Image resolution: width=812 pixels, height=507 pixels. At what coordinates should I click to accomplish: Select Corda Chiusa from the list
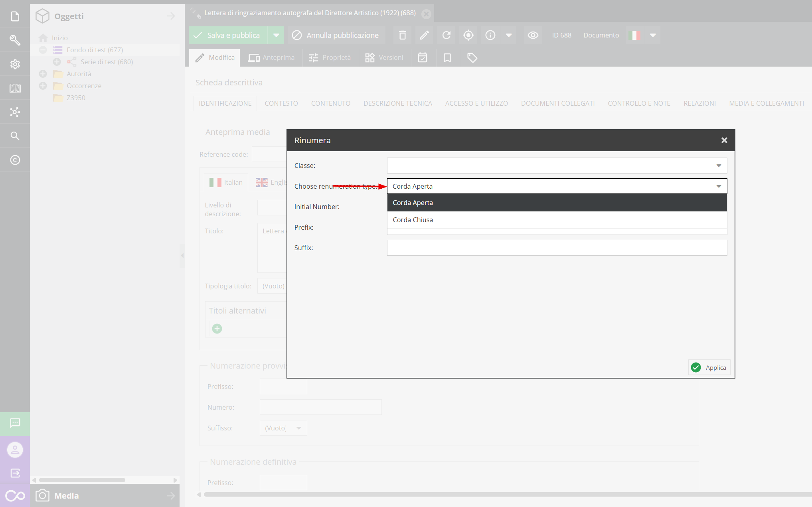pyautogui.click(x=413, y=220)
